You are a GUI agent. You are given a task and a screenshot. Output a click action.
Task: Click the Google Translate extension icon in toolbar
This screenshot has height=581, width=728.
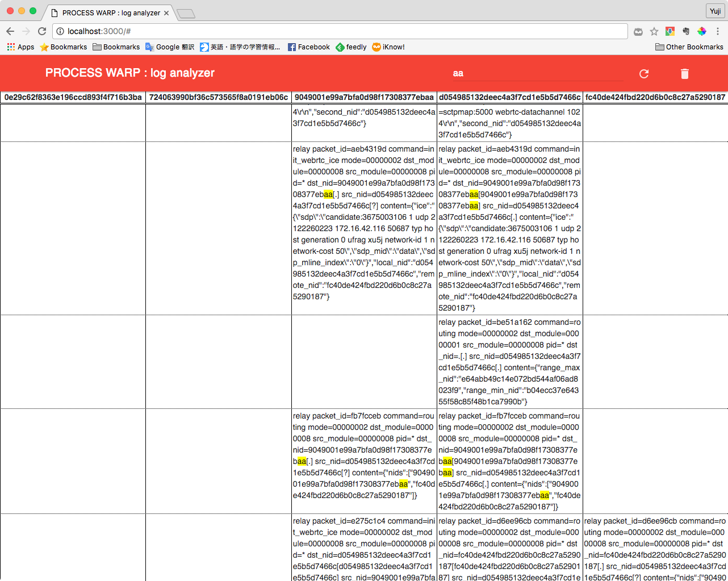point(670,31)
